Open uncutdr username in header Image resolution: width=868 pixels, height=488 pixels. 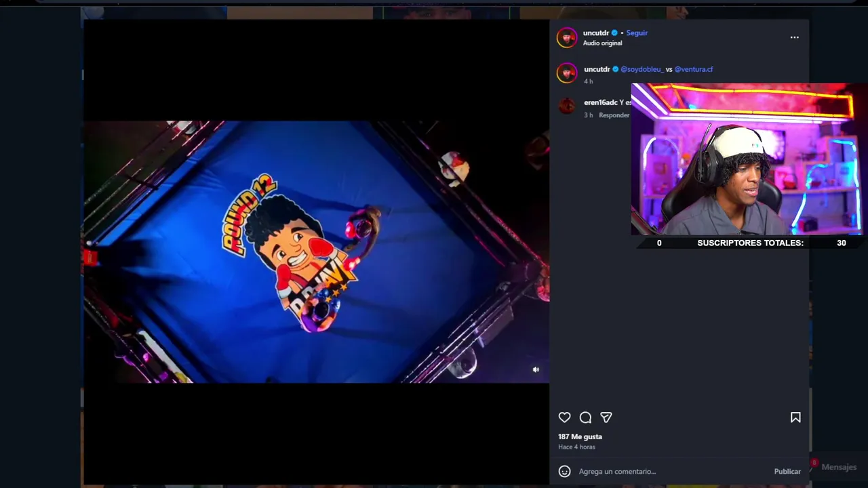point(596,33)
